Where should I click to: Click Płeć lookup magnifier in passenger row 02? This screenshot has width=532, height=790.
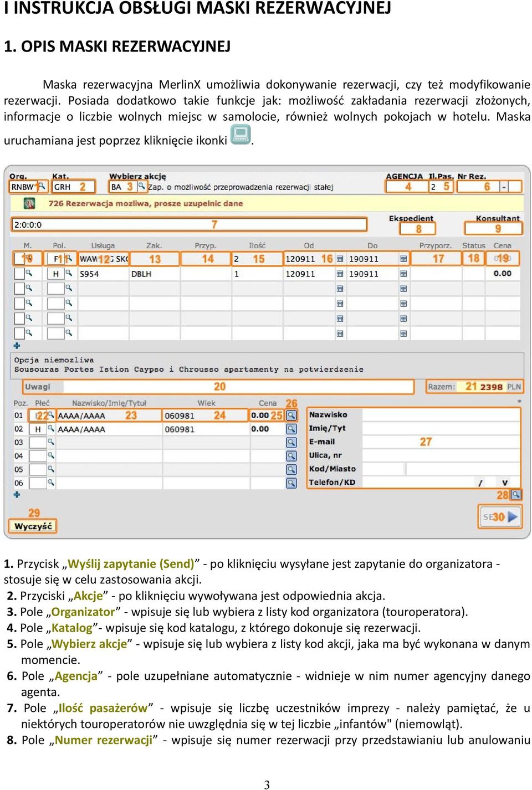click(x=50, y=428)
